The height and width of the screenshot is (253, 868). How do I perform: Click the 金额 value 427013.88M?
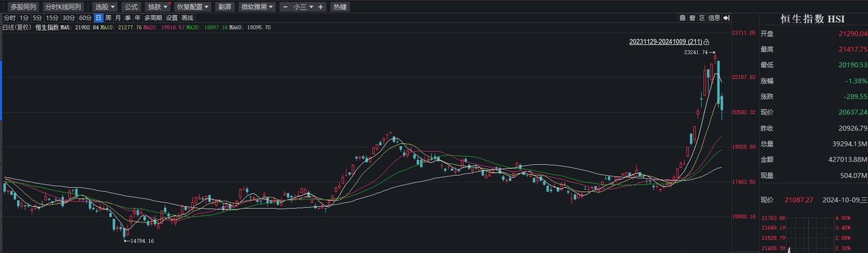pos(848,159)
